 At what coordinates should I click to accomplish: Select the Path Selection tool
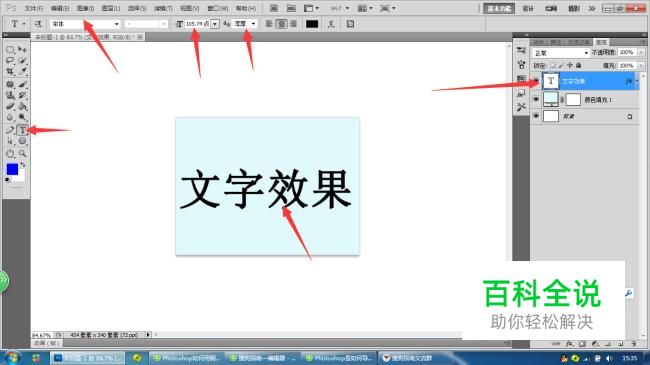10,141
